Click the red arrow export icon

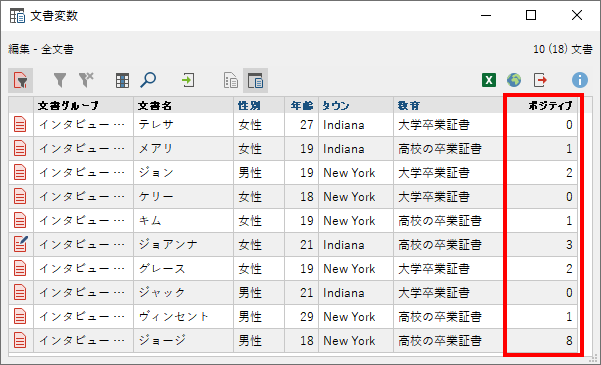pos(540,80)
